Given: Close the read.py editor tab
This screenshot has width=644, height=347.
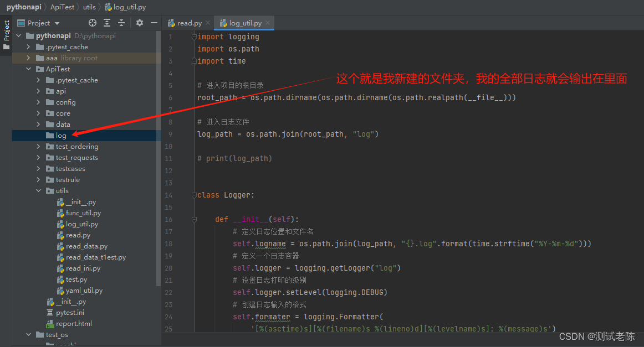Looking at the screenshot, I should click(208, 23).
